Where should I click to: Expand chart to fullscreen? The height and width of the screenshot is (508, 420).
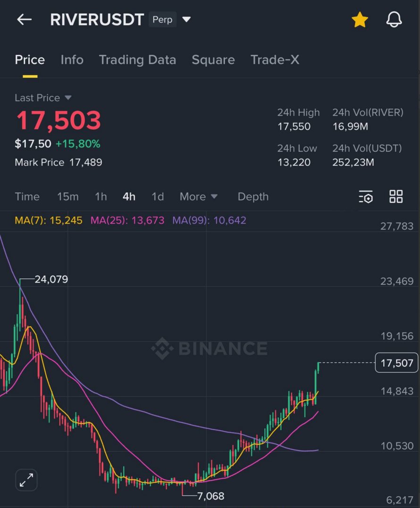pyautogui.click(x=26, y=481)
